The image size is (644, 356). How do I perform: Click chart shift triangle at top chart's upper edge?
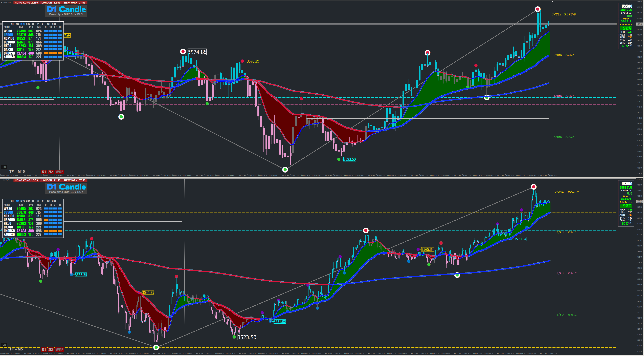pyautogui.click(x=553, y=2)
